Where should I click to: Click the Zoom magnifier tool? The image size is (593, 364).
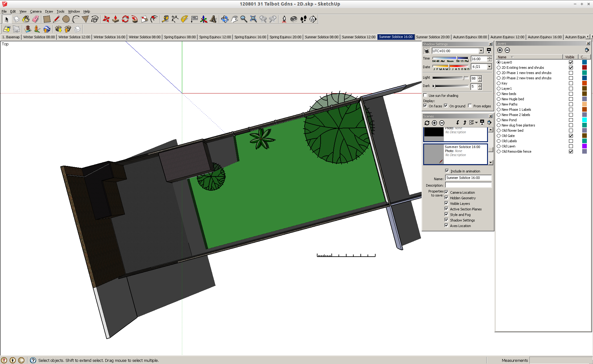click(244, 19)
